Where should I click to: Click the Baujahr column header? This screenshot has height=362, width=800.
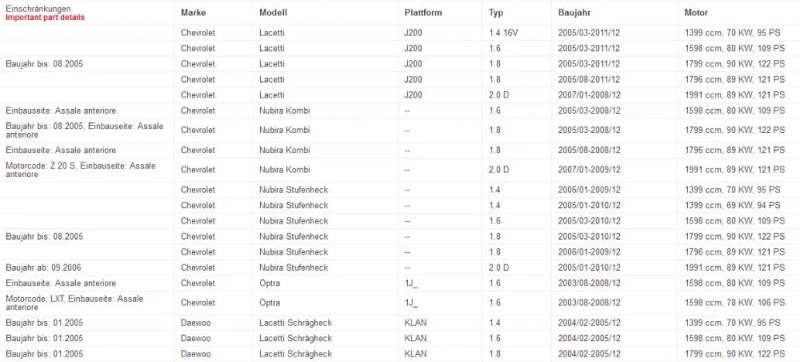pyautogui.click(x=574, y=13)
